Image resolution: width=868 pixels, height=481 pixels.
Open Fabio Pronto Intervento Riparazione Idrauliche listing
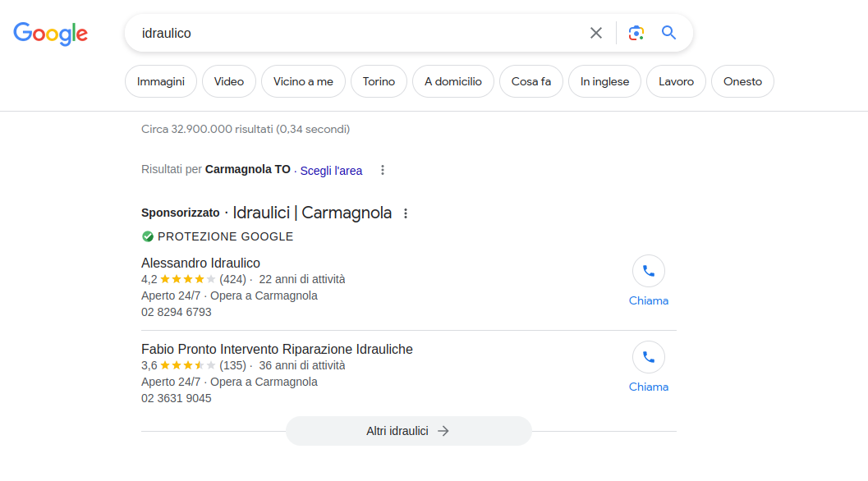(277, 350)
